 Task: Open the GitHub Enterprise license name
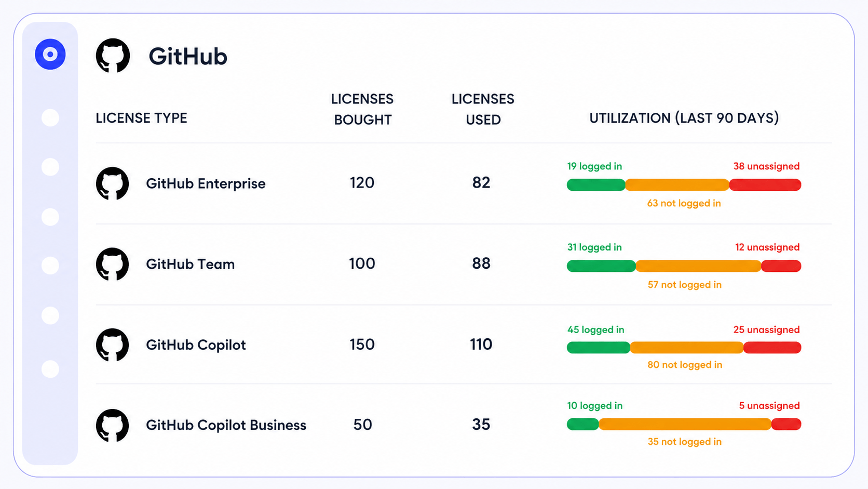(x=206, y=183)
